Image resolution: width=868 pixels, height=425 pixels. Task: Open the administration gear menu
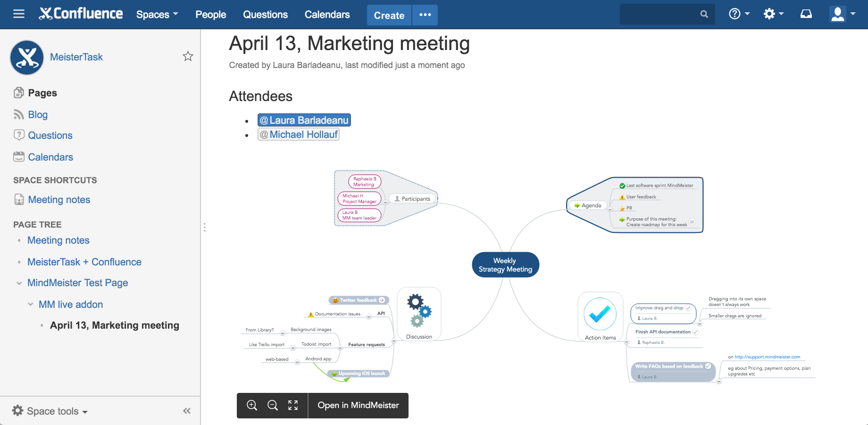click(x=774, y=14)
